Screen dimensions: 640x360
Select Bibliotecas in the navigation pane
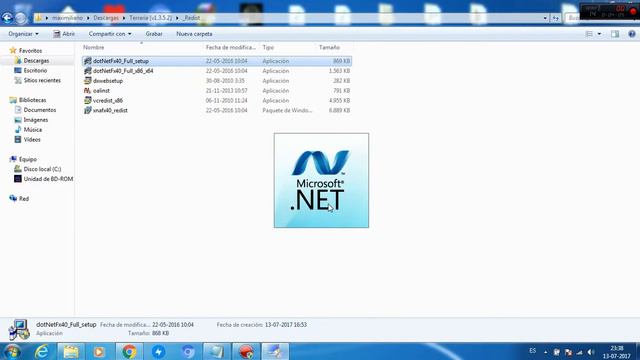pos(32,100)
